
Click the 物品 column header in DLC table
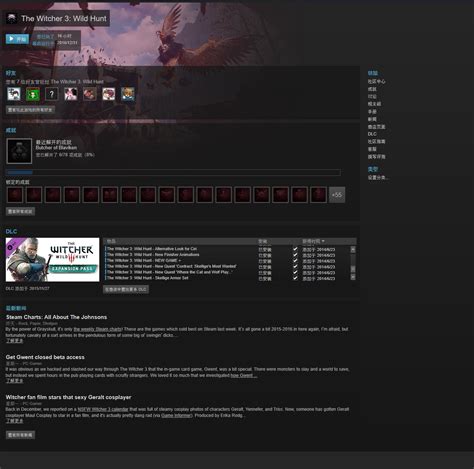click(111, 241)
